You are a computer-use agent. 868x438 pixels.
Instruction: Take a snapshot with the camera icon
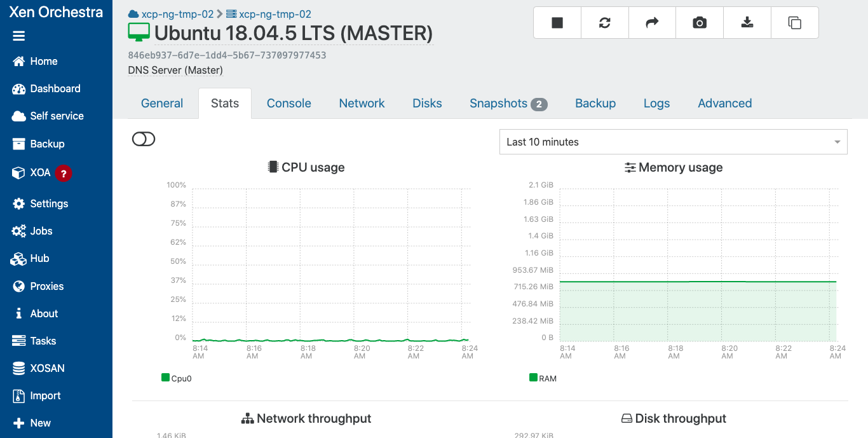point(700,23)
